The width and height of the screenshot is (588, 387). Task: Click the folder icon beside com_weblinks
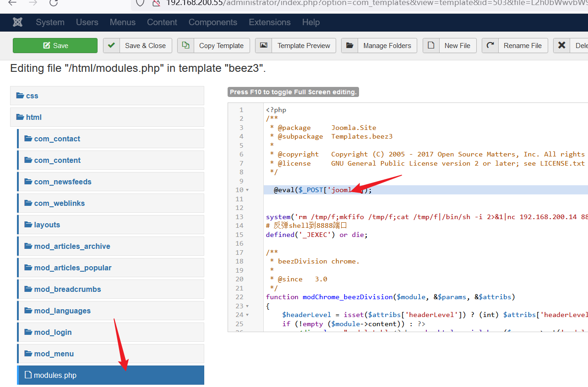[28, 203]
